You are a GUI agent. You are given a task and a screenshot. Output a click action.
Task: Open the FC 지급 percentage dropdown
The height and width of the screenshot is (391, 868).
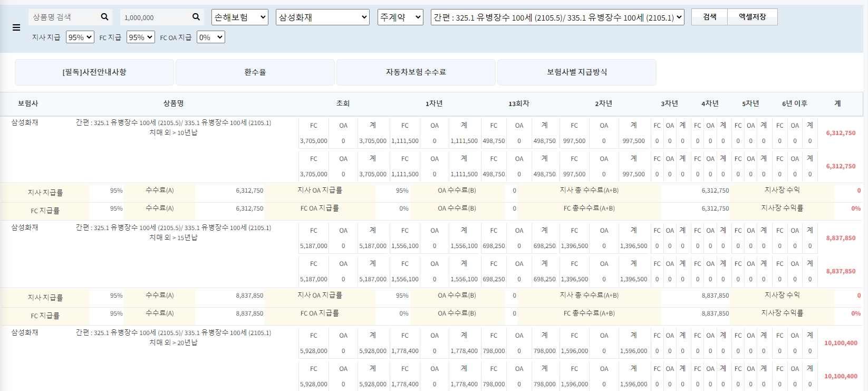pos(141,37)
